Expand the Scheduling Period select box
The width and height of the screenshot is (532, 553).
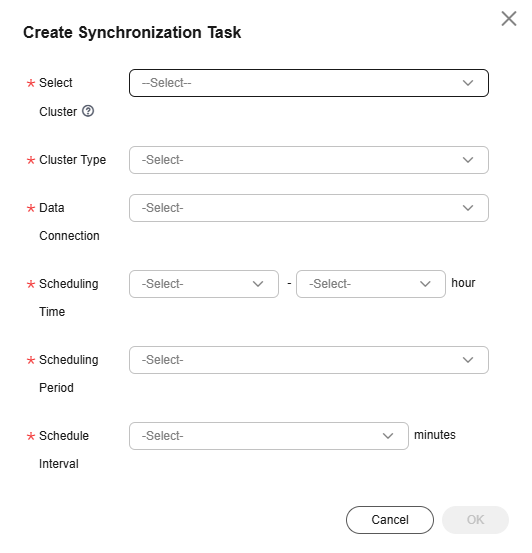[x=309, y=360]
